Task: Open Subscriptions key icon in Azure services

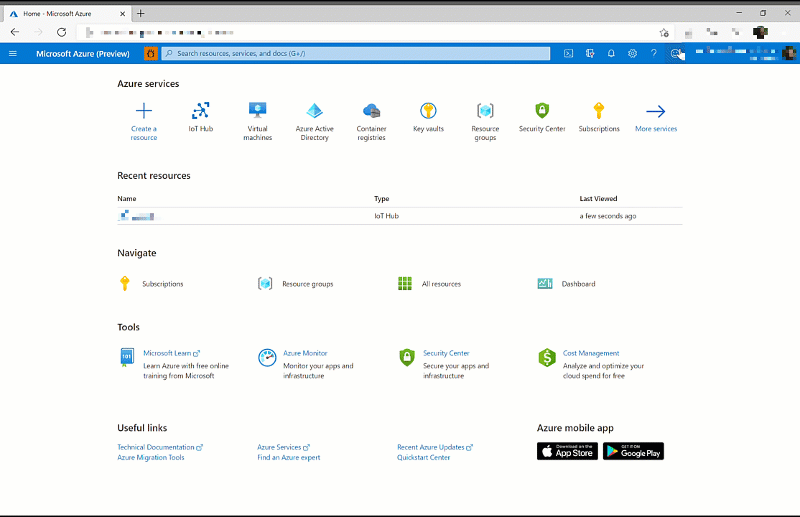Action: (x=599, y=111)
